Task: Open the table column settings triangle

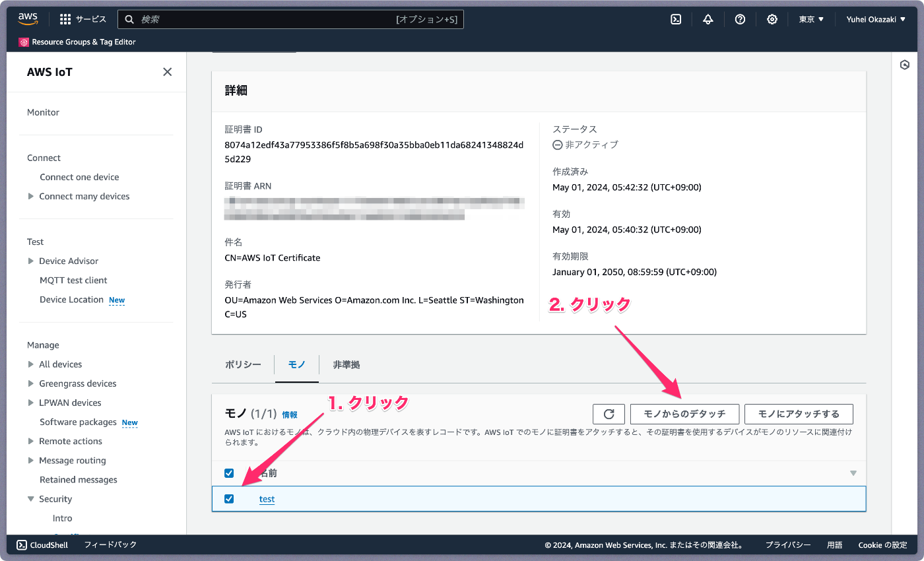Action: pyautogui.click(x=853, y=473)
